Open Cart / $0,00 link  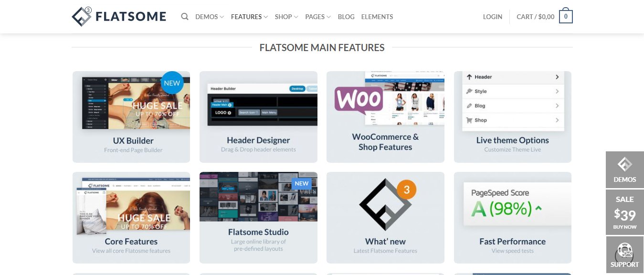536,17
